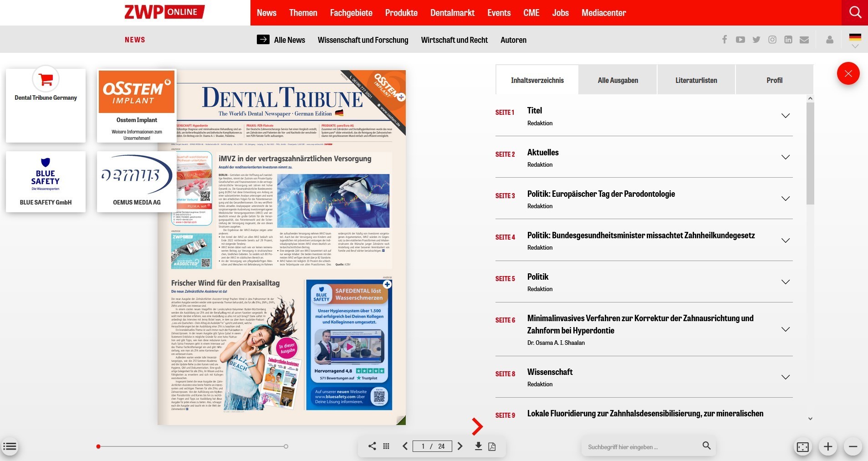Toggle the table of contents list icon
The image size is (868, 461).
tap(10, 447)
